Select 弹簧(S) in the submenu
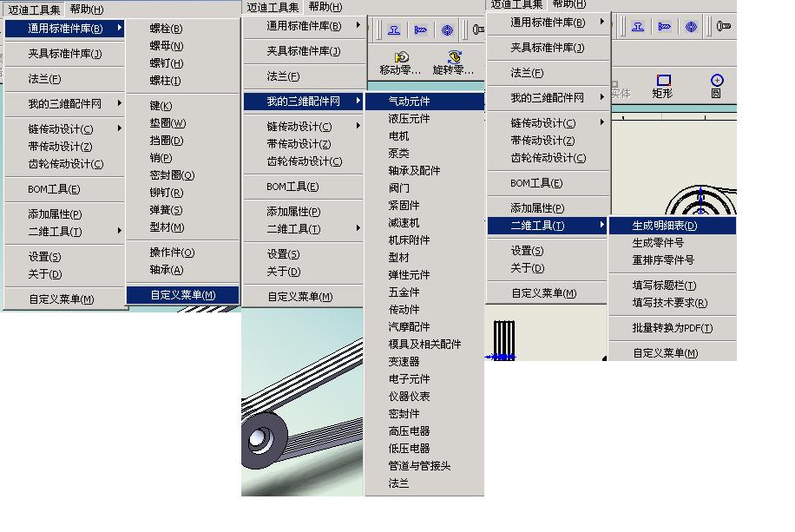Image resolution: width=795 pixels, height=532 pixels. click(x=166, y=209)
